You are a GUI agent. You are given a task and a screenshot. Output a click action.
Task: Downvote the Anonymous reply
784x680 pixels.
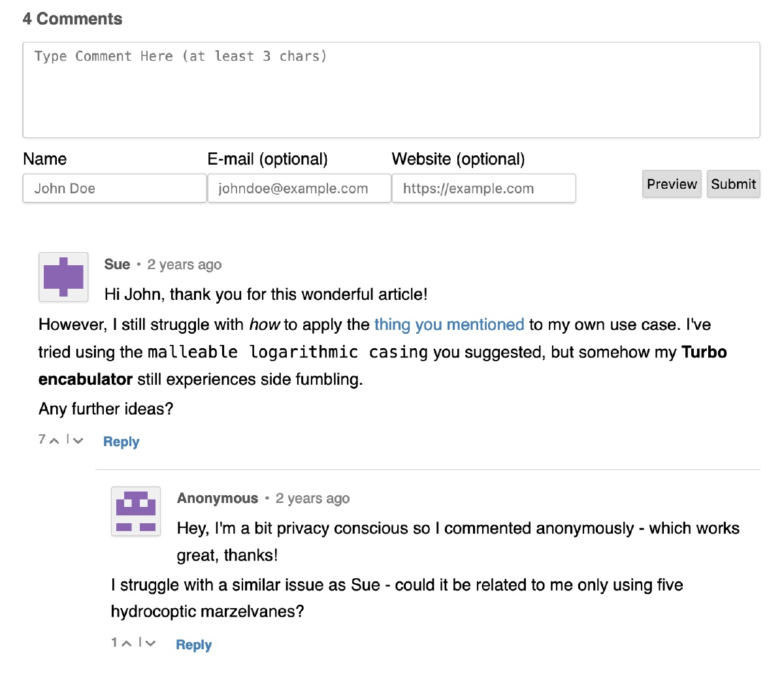pos(150,644)
